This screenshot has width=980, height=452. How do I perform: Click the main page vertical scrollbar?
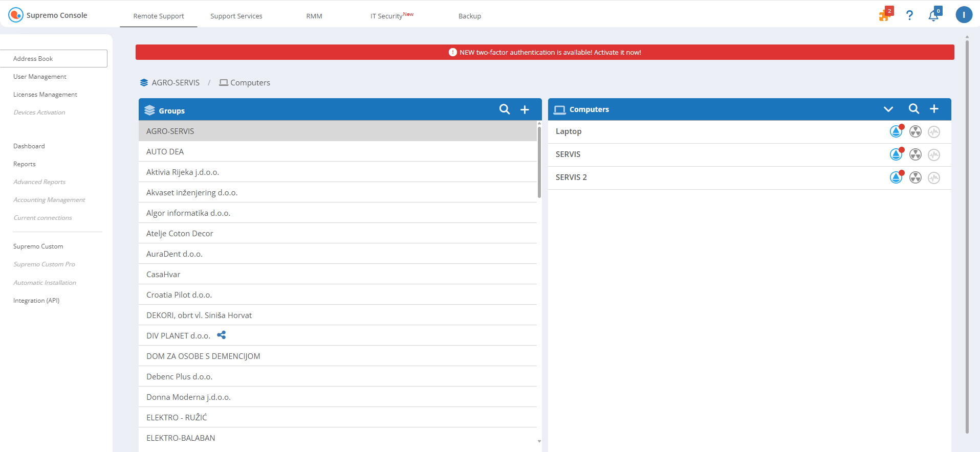click(967, 237)
